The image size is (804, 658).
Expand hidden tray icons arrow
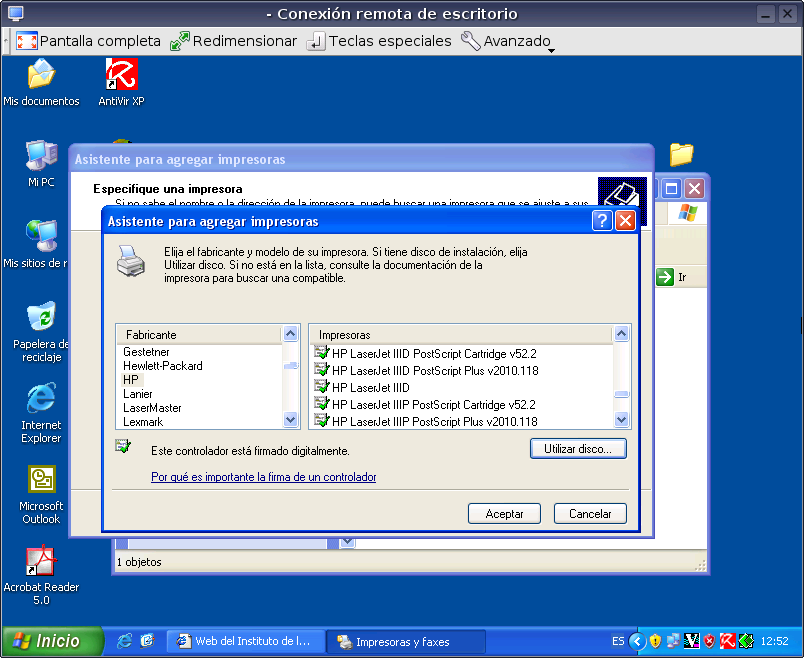[637, 641]
